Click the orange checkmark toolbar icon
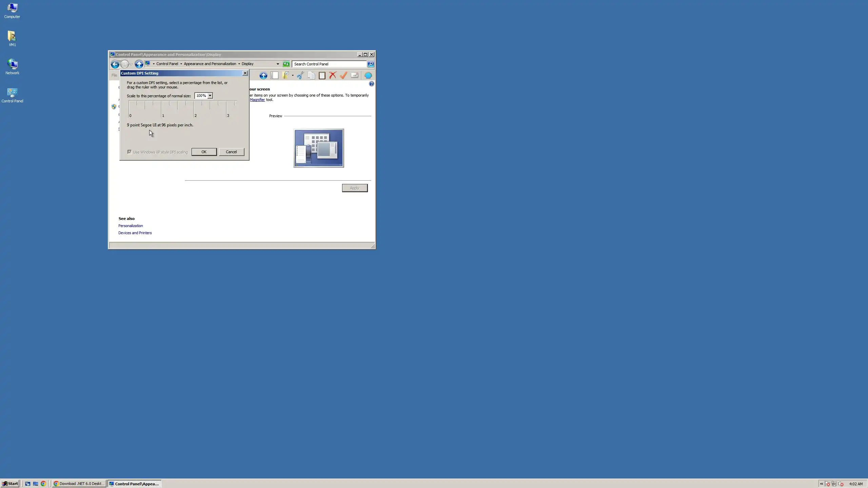This screenshot has width=868, height=488. (343, 75)
